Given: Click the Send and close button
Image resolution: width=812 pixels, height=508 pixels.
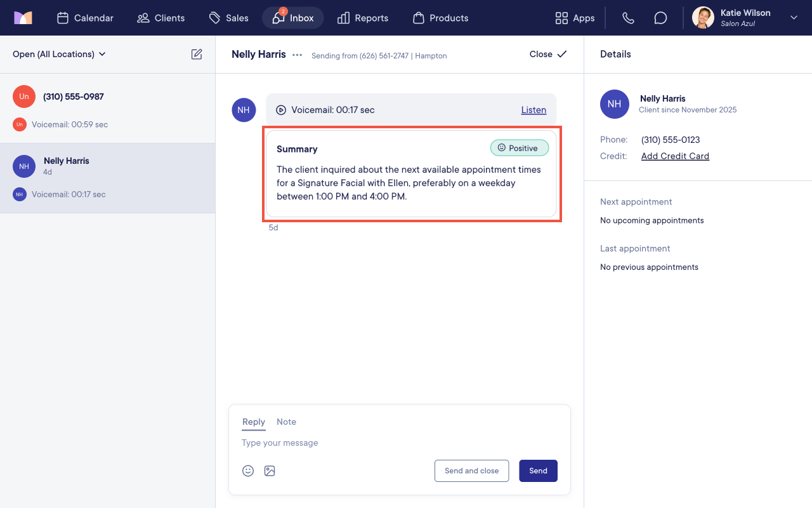Looking at the screenshot, I should [x=471, y=471].
